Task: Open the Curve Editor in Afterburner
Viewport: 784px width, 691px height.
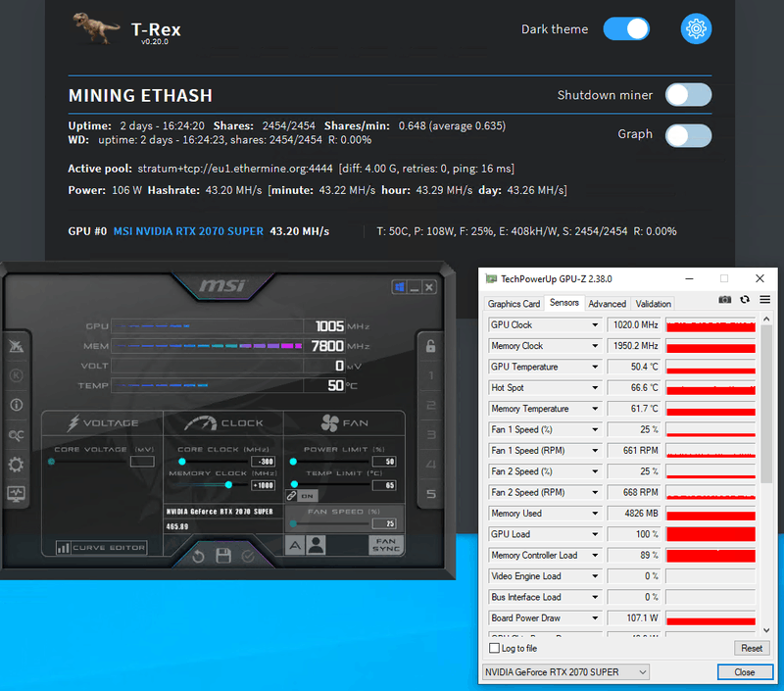Action: 102,548
